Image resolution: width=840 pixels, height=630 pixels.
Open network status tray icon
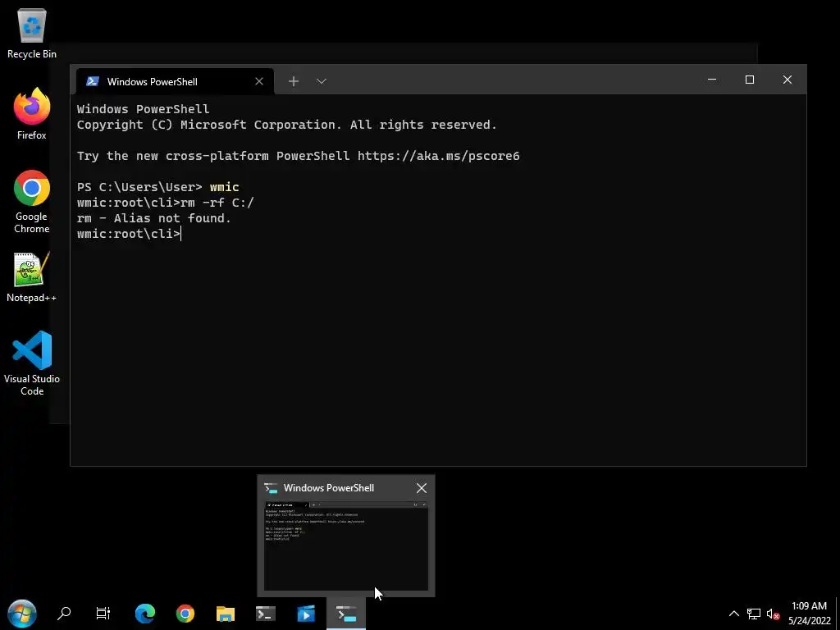point(754,614)
